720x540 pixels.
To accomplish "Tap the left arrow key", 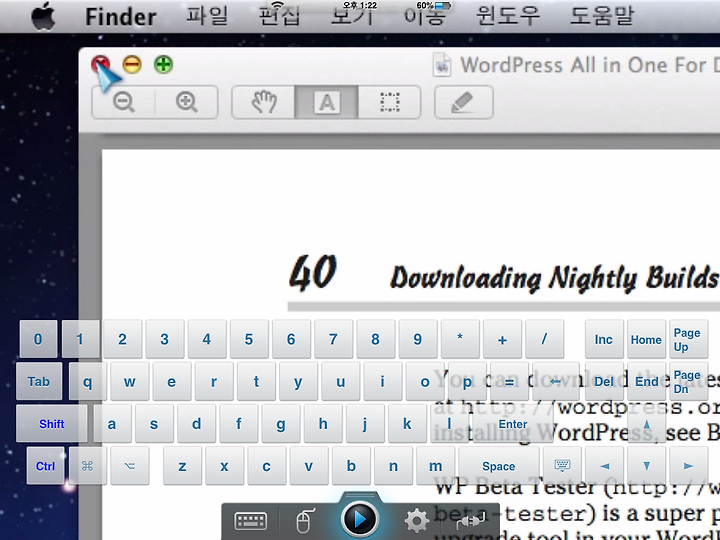I will [604, 466].
